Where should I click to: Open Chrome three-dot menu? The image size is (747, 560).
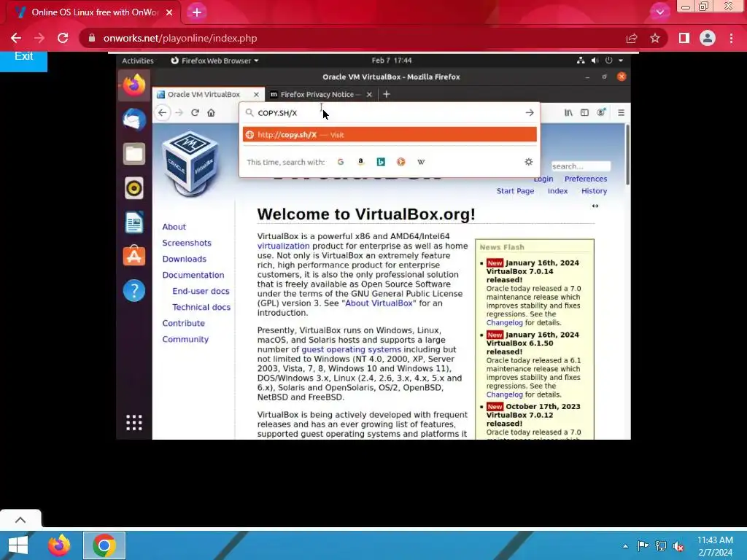(731, 38)
